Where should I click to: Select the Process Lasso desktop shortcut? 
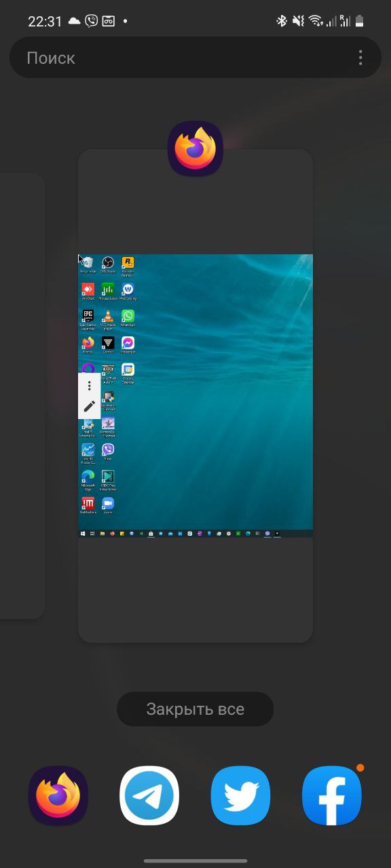click(107, 292)
